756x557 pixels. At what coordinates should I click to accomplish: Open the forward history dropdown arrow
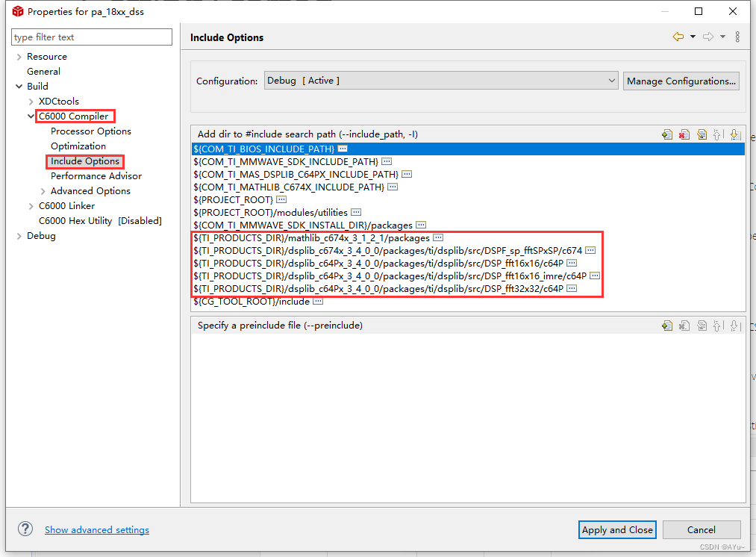(722, 37)
